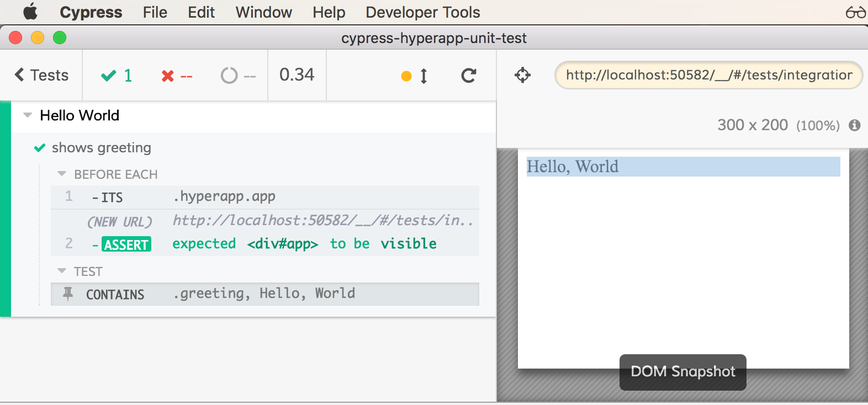Select the ITS .hyperapp.app command
The height and width of the screenshot is (405, 868).
pos(265,197)
